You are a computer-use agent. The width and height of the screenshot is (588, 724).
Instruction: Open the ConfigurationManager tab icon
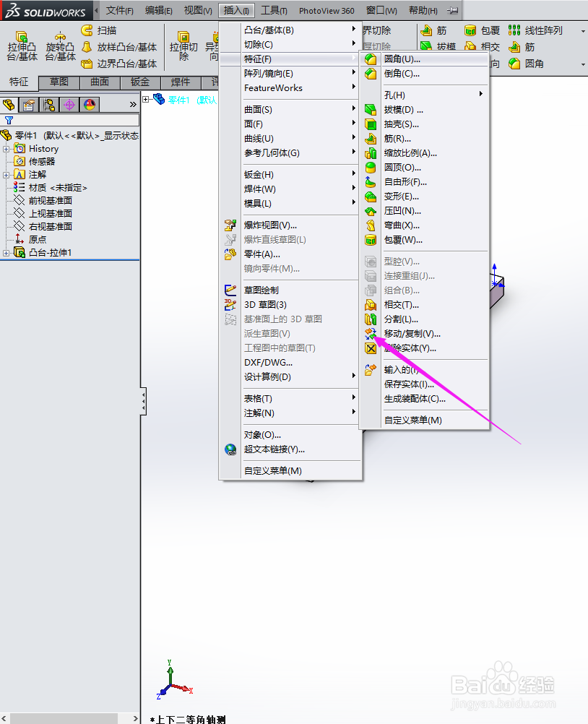click(49, 105)
